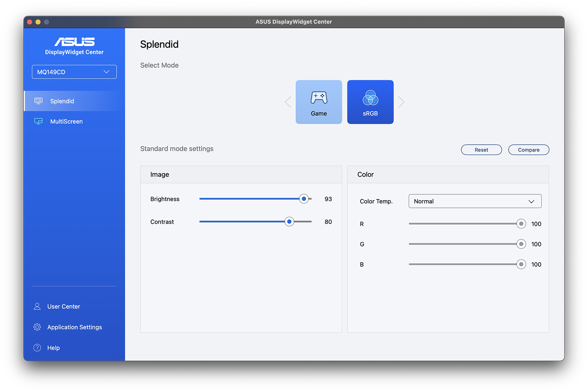Click the Standard mode settings heading

coord(177,149)
